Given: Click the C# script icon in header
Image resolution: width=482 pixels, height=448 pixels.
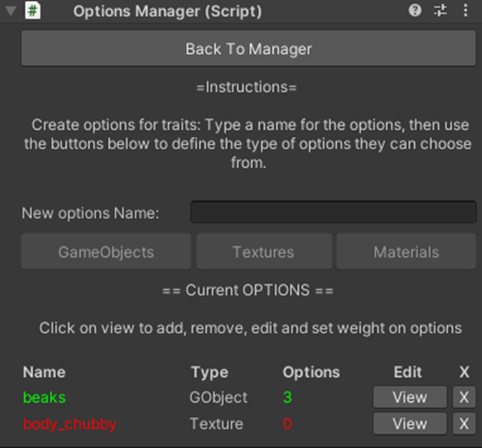Looking at the screenshot, I should [x=33, y=11].
